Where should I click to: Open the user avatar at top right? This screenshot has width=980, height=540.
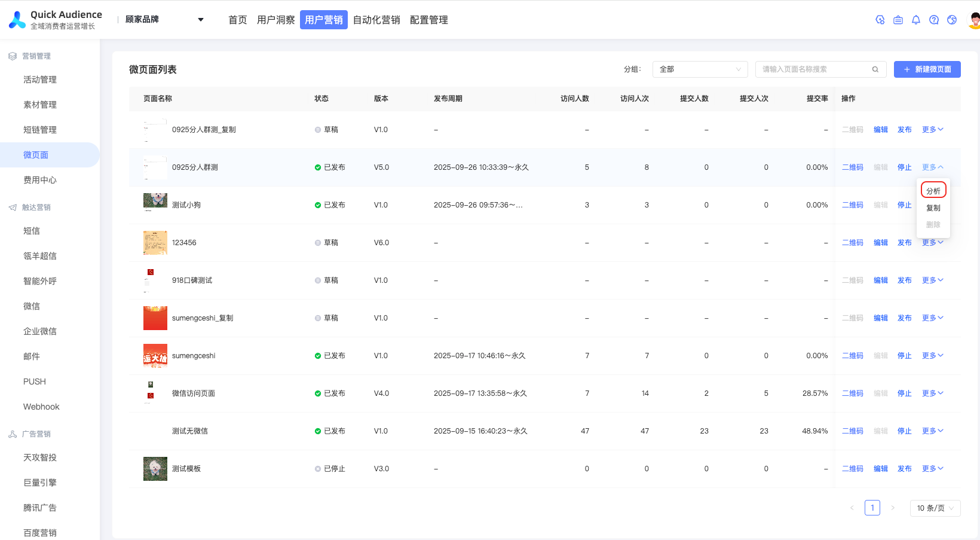point(974,20)
